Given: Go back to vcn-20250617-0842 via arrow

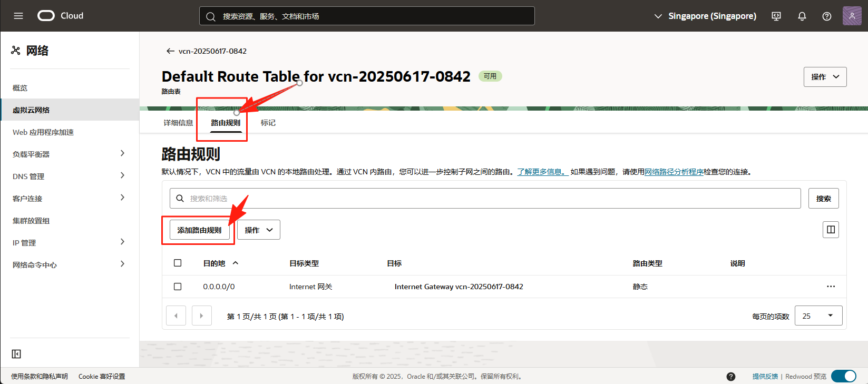Looking at the screenshot, I should 170,51.
